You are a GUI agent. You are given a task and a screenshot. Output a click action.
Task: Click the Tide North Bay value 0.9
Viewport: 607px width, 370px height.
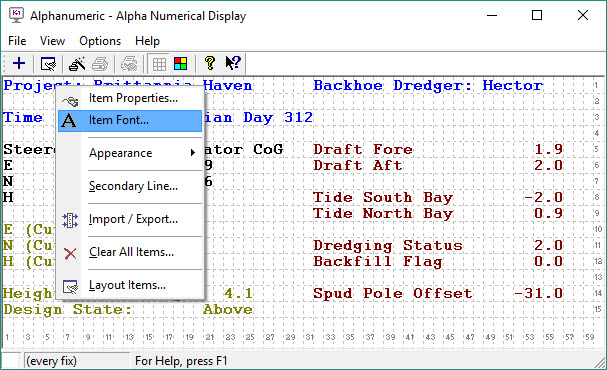549,213
